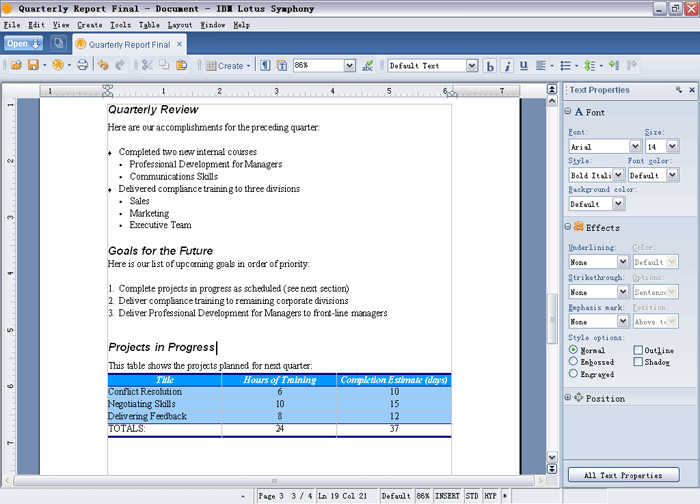The image size is (700, 504).
Task: Click the Paste clipboard icon
Action: pos(181,66)
